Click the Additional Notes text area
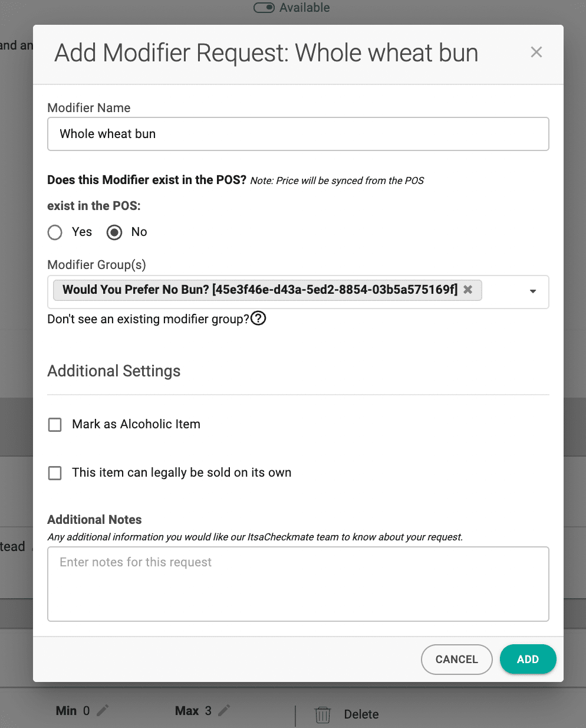This screenshot has width=586, height=728. pyautogui.click(x=298, y=584)
